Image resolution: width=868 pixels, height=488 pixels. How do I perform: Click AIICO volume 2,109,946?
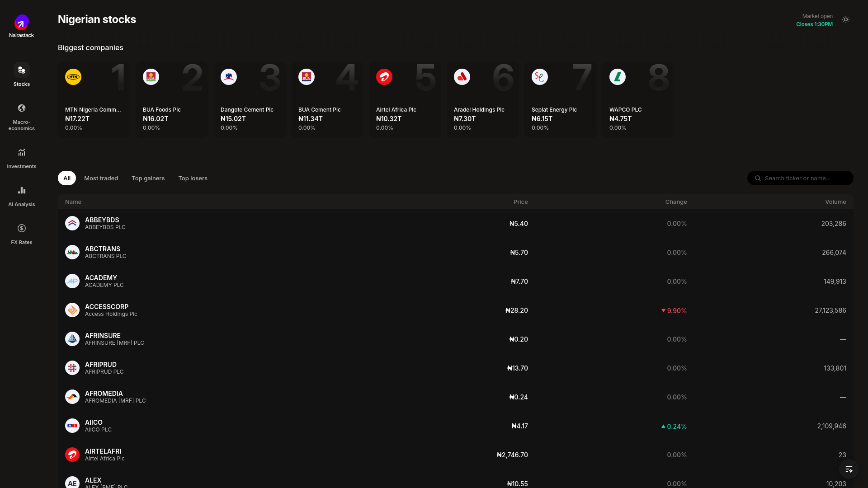coord(832,426)
